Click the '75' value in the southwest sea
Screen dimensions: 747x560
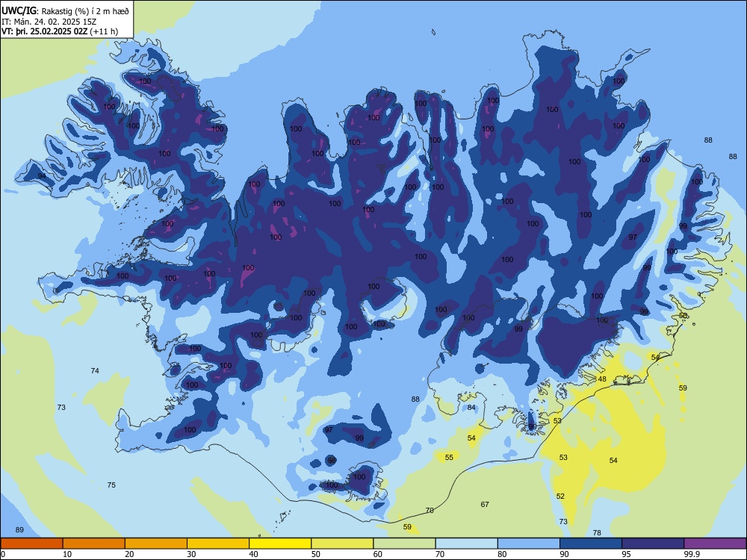(x=111, y=485)
